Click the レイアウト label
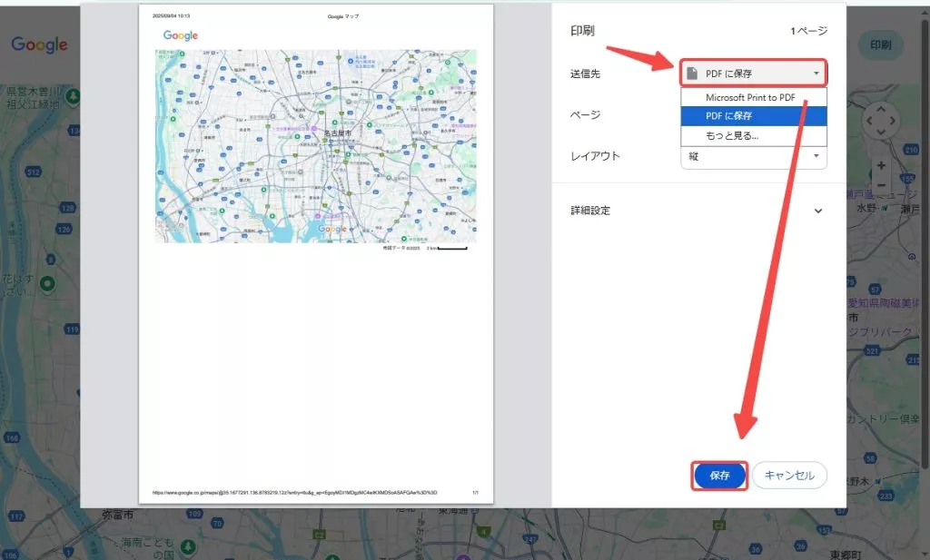Viewport: 930px width, 560px height. click(x=595, y=156)
